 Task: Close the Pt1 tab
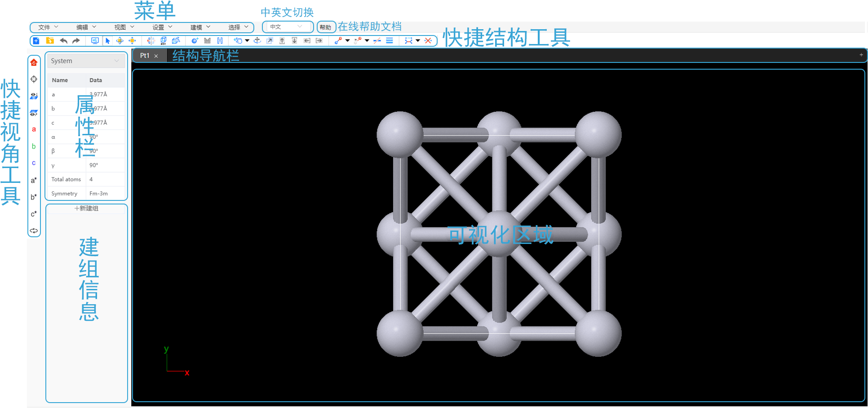tap(156, 56)
